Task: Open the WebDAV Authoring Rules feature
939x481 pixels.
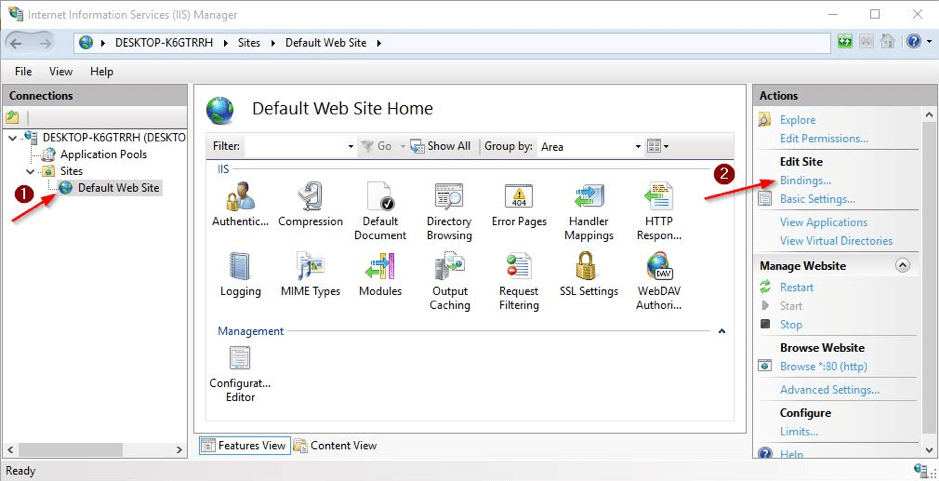Action: click(x=659, y=282)
